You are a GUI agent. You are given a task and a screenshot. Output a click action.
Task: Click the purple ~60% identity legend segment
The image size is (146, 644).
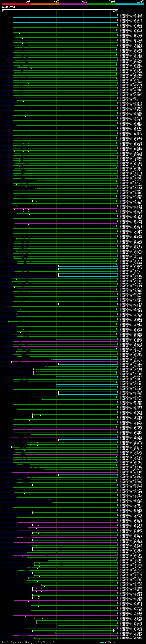point(73,4)
